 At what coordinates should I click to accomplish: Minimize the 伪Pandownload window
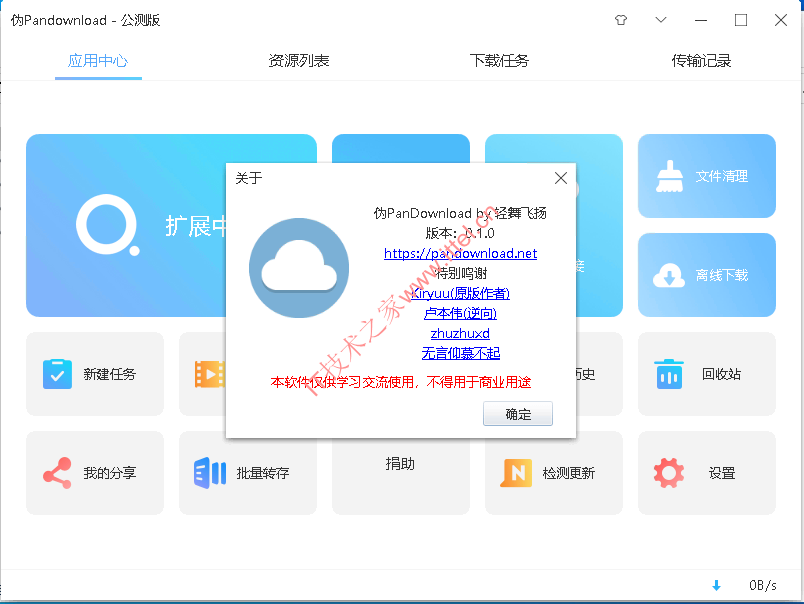[x=701, y=20]
